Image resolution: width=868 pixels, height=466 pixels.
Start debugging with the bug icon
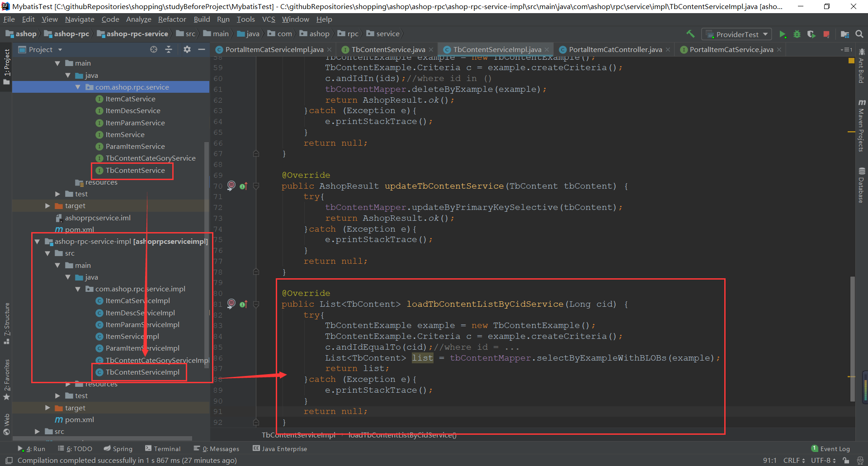pyautogui.click(x=797, y=34)
